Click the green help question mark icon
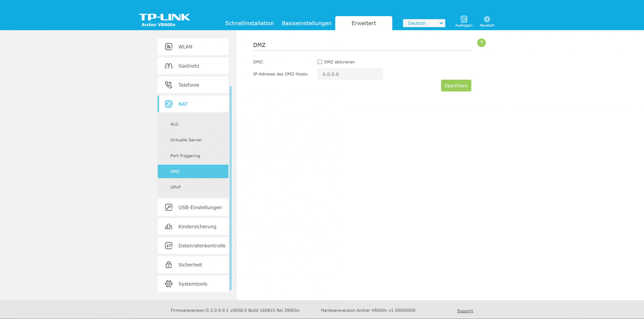This screenshot has width=644, height=319. pyautogui.click(x=481, y=43)
